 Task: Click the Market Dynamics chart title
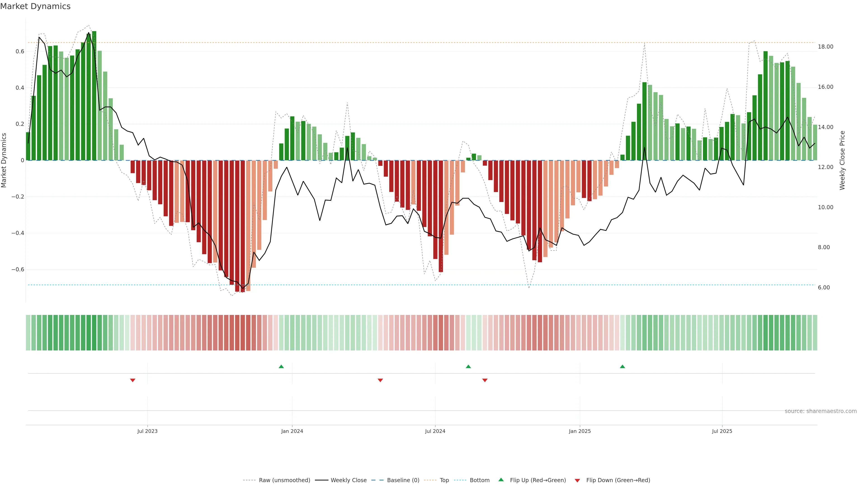click(35, 6)
